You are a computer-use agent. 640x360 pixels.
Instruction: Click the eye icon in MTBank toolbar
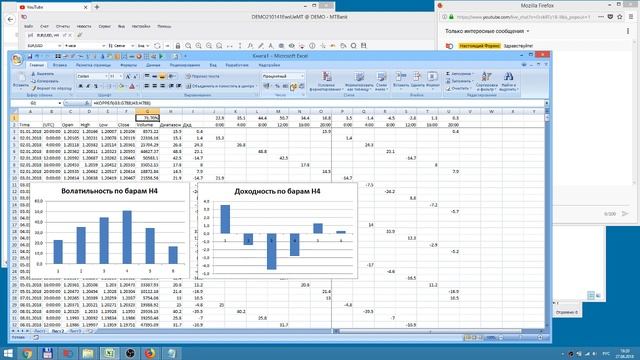[x=291, y=46]
